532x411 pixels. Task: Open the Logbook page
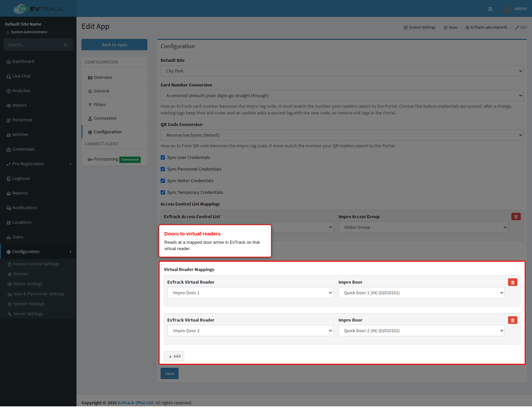(x=38, y=179)
